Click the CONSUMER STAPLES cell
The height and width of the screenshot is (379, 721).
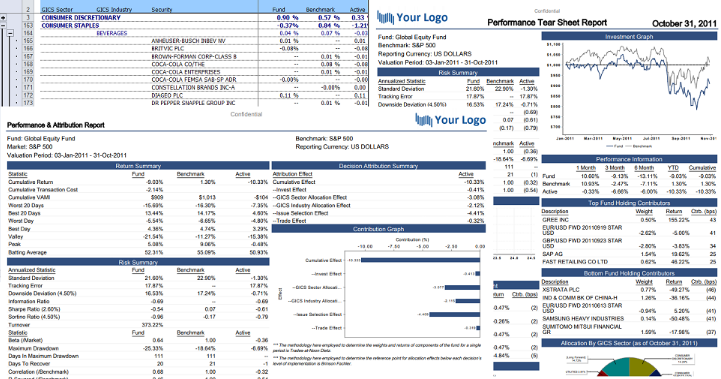70,26
